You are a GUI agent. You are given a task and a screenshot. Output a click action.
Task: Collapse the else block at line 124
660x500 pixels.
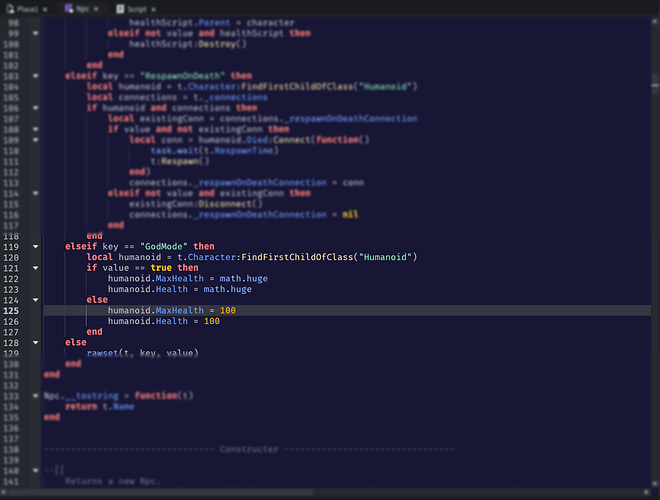click(x=35, y=300)
